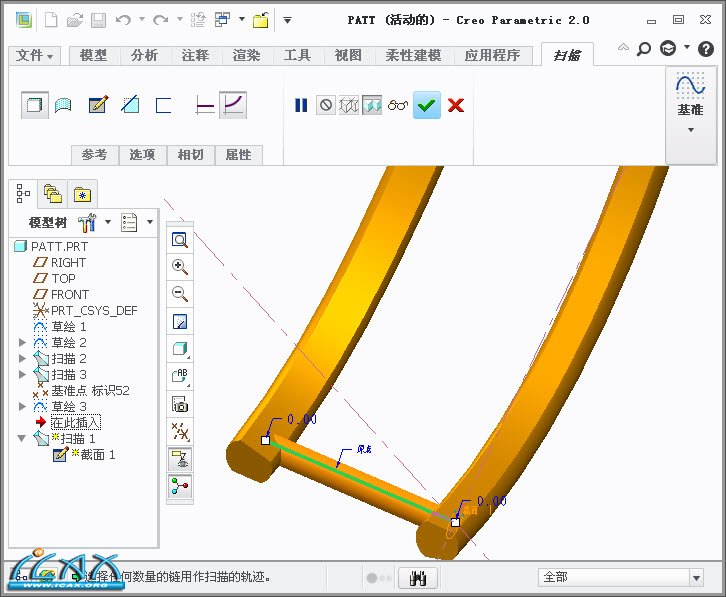The width and height of the screenshot is (726, 597).
Task: Click the Folder Browser navigator tab icon
Action: tap(53, 194)
